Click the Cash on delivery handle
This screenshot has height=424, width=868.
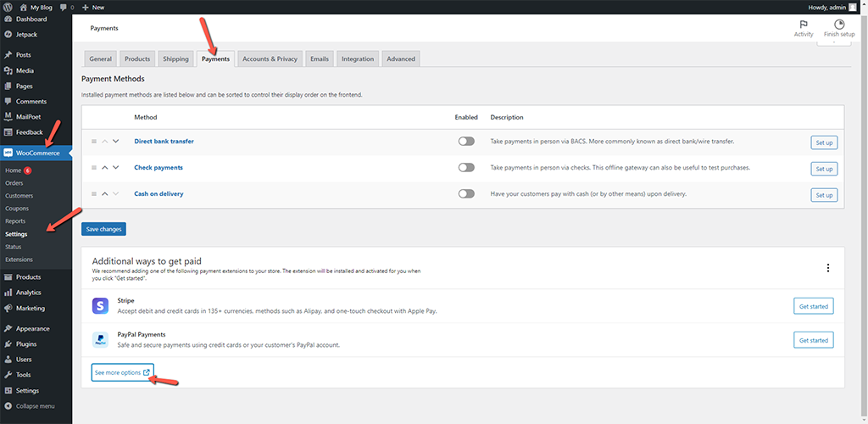94,193
